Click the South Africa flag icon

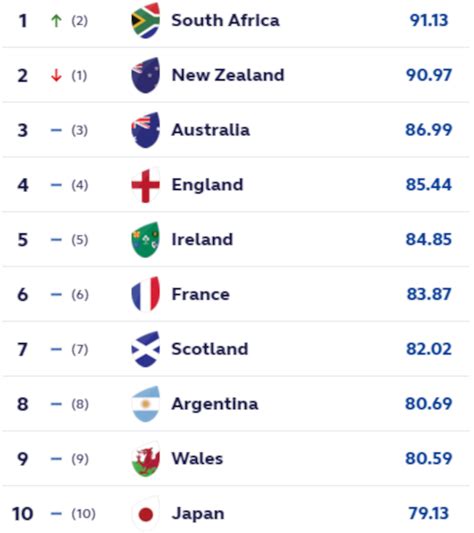(146, 20)
